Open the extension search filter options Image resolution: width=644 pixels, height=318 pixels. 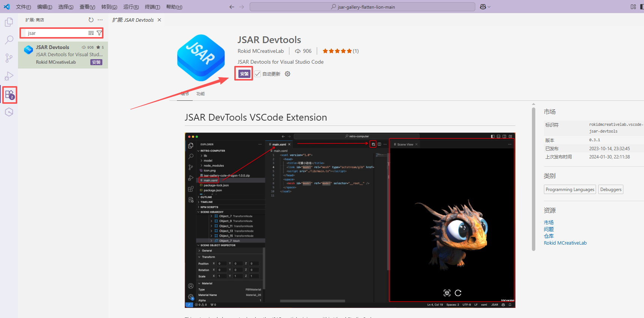(99, 33)
